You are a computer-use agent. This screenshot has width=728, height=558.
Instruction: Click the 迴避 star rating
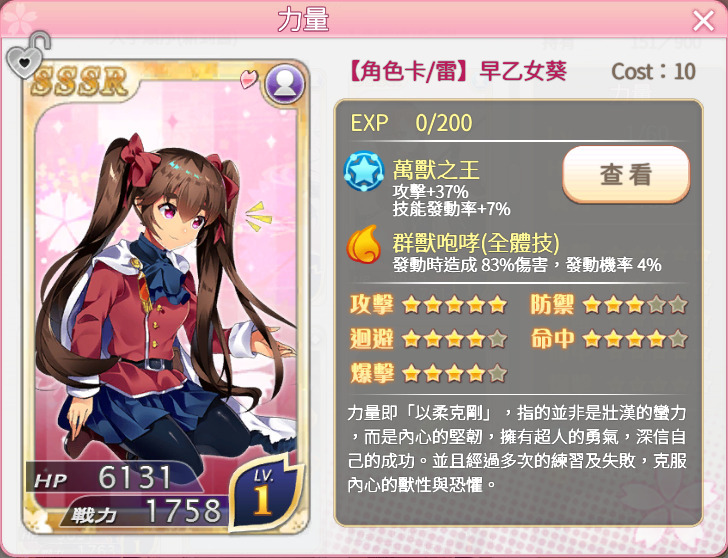428,339
